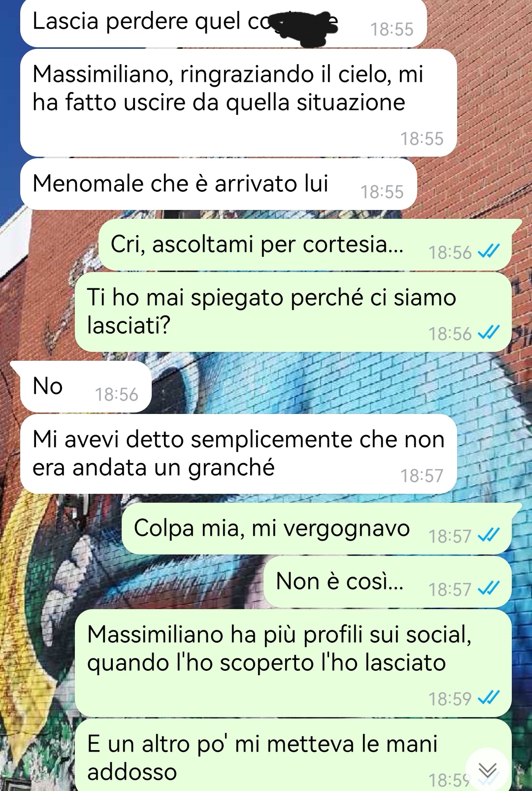This screenshot has width=532, height=791.
Task: Select the 'Ti ho mai spiegato perché' message
Action: point(293,312)
